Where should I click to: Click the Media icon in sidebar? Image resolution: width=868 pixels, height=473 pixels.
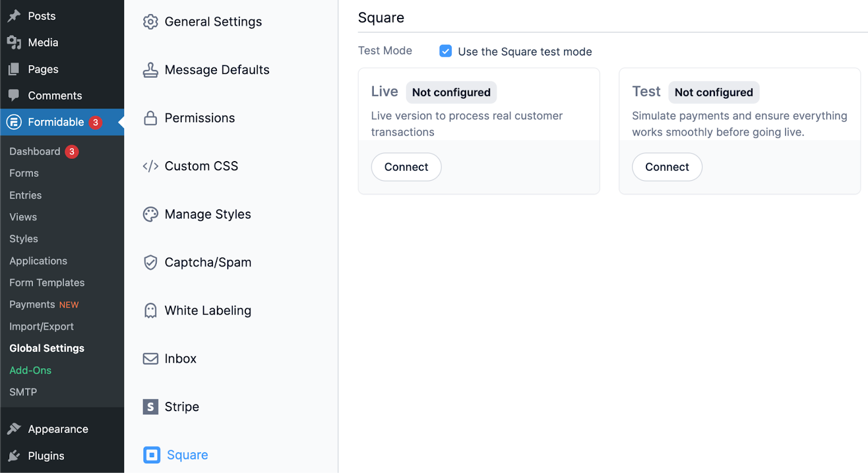tap(14, 42)
